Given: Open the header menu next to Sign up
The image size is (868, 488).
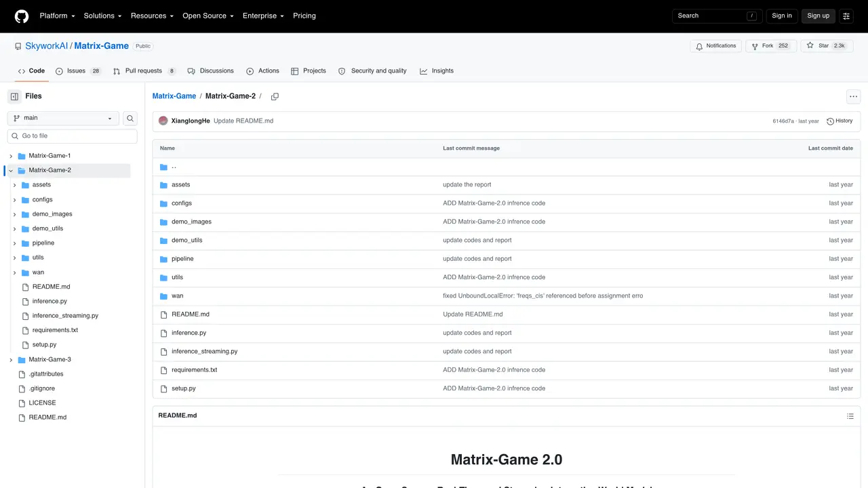Looking at the screenshot, I should pos(846,16).
